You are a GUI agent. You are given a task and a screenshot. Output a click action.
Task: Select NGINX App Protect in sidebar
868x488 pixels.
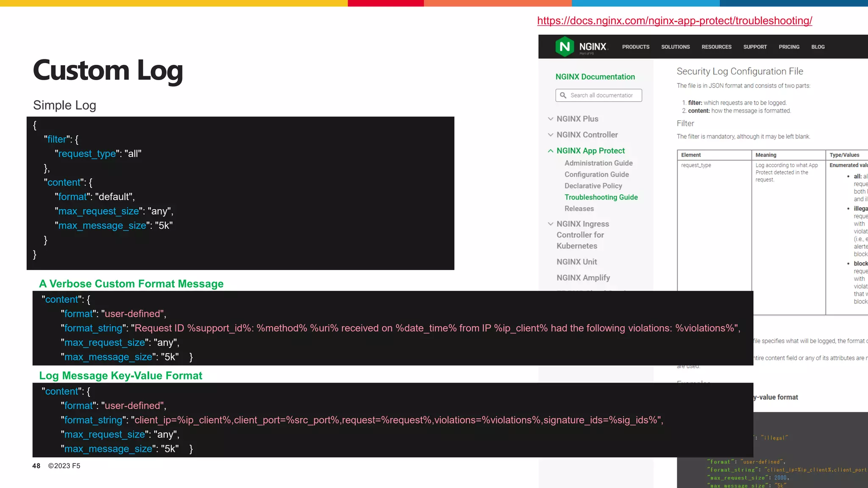pyautogui.click(x=590, y=151)
